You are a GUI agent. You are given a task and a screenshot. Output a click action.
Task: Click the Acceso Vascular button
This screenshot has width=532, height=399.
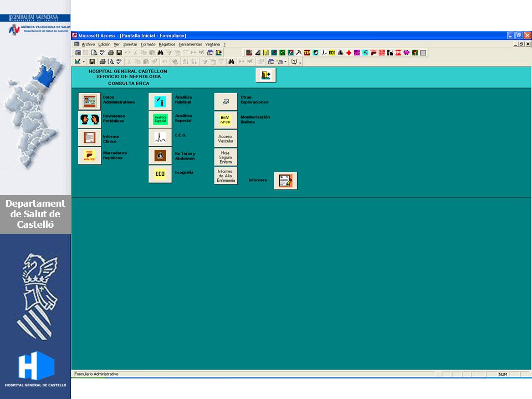click(226, 139)
